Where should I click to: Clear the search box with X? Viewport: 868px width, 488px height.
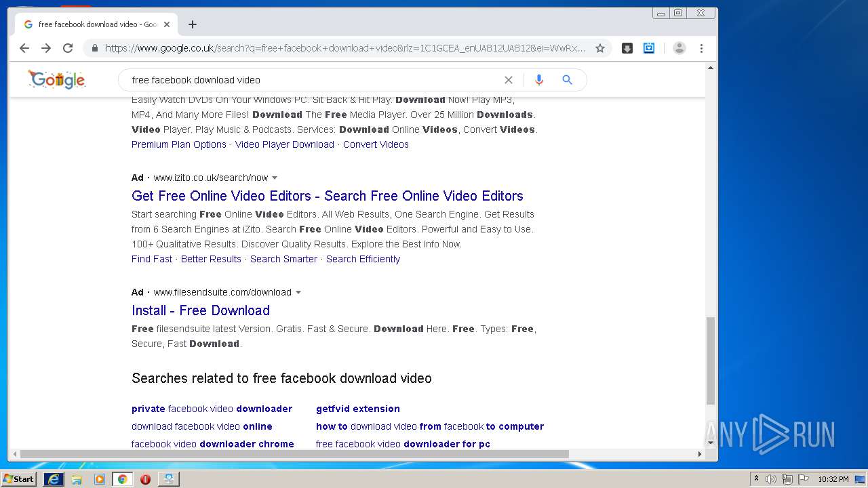[x=509, y=80]
